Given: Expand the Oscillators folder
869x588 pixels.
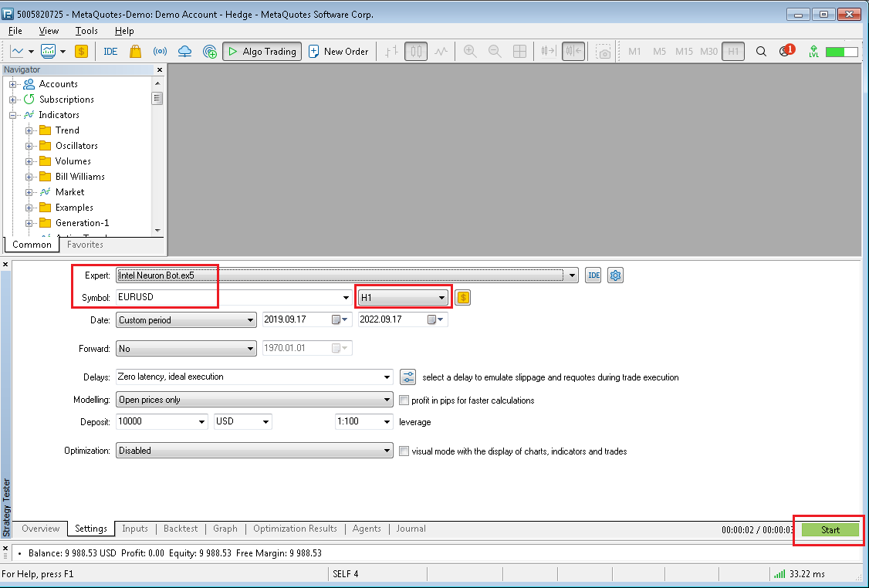Looking at the screenshot, I should point(29,147).
